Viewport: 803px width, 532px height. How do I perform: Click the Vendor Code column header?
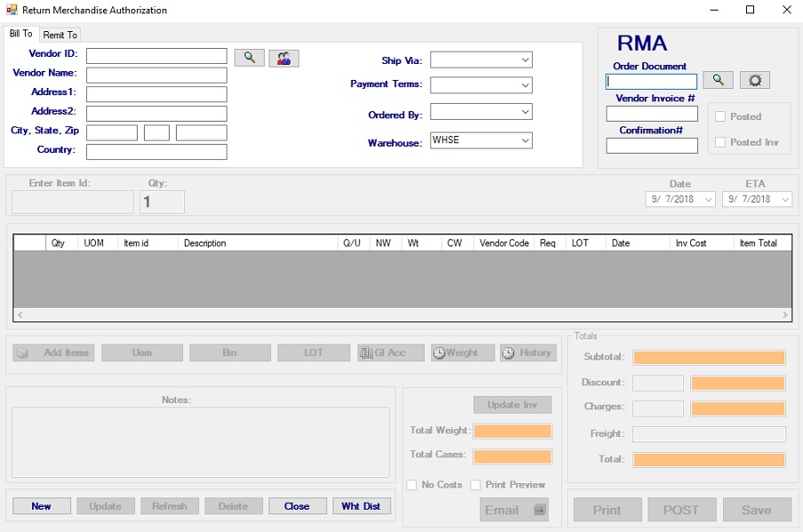tap(504, 243)
